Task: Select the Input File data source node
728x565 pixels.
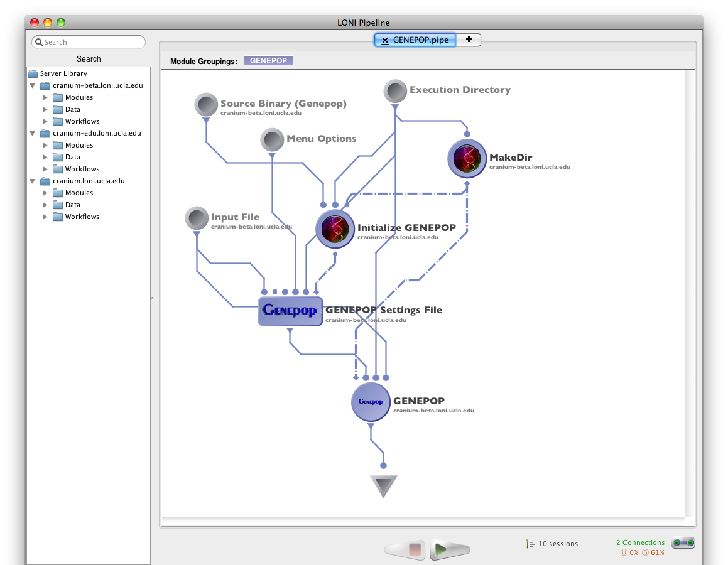Action: [197, 218]
